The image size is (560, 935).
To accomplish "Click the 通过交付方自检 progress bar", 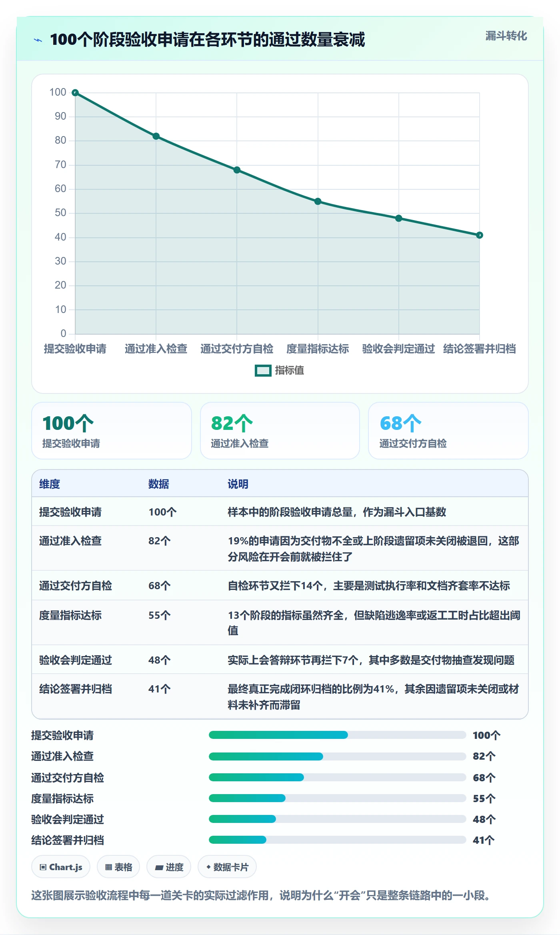I will click(338, 777).
